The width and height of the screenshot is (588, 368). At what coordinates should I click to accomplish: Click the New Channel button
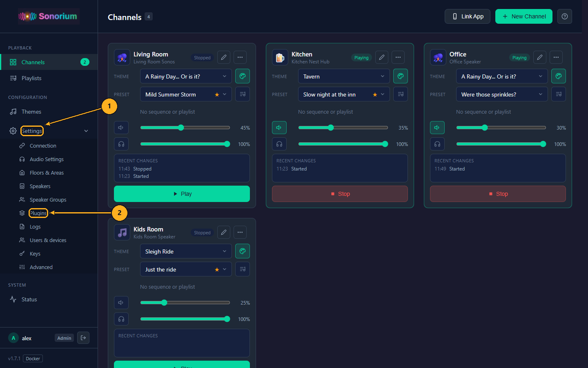point(524,16)
